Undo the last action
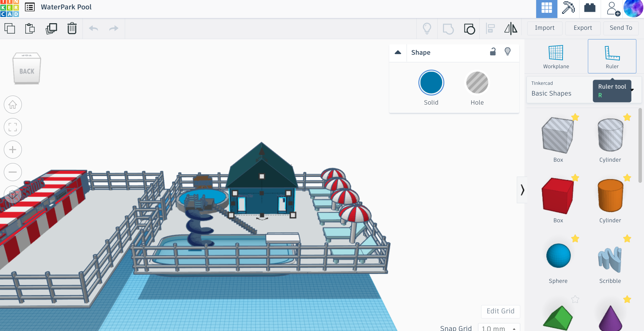 click(x=94, y=28)
